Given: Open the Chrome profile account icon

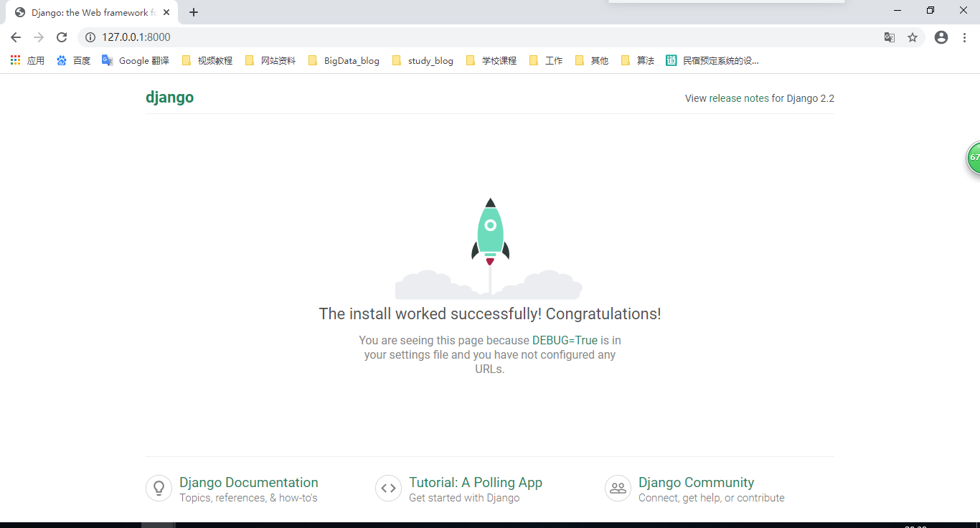Looking at the screenshot, I should (x=941, y=37).
